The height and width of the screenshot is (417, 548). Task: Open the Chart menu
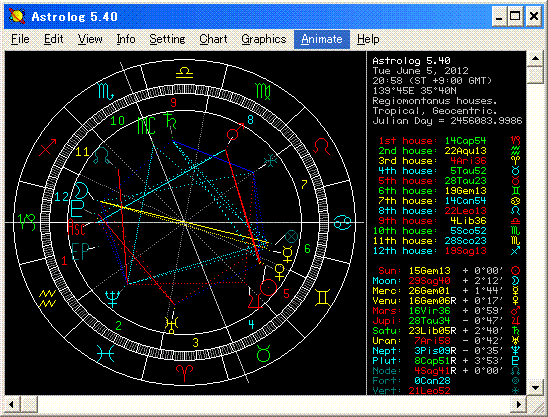click(213, 39)
